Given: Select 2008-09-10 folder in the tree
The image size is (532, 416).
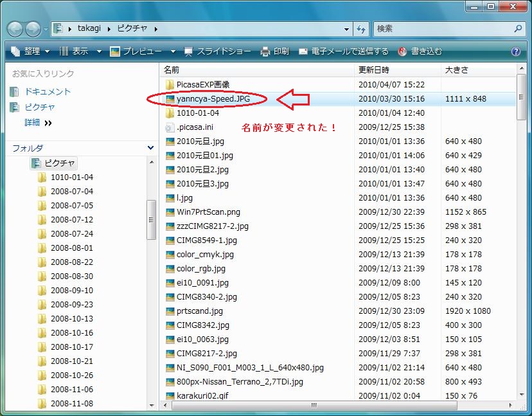Looking at the screenshot, I should coord(71,291).
